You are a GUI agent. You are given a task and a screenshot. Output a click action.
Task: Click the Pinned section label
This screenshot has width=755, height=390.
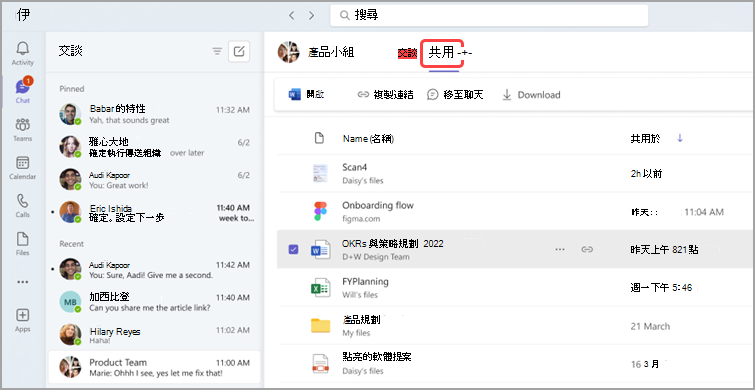(72, 89)
